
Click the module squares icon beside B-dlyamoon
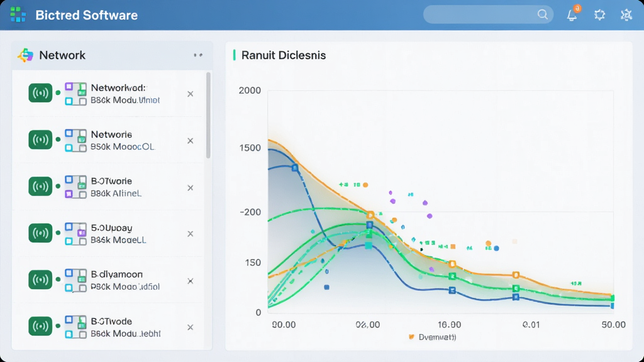pos(75,280)
